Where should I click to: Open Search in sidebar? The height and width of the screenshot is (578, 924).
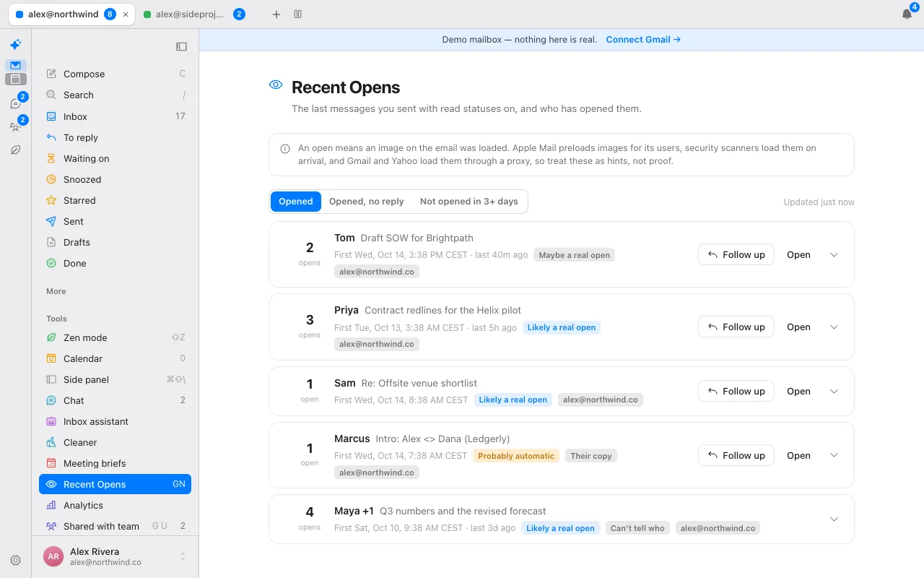click(115, 95)
